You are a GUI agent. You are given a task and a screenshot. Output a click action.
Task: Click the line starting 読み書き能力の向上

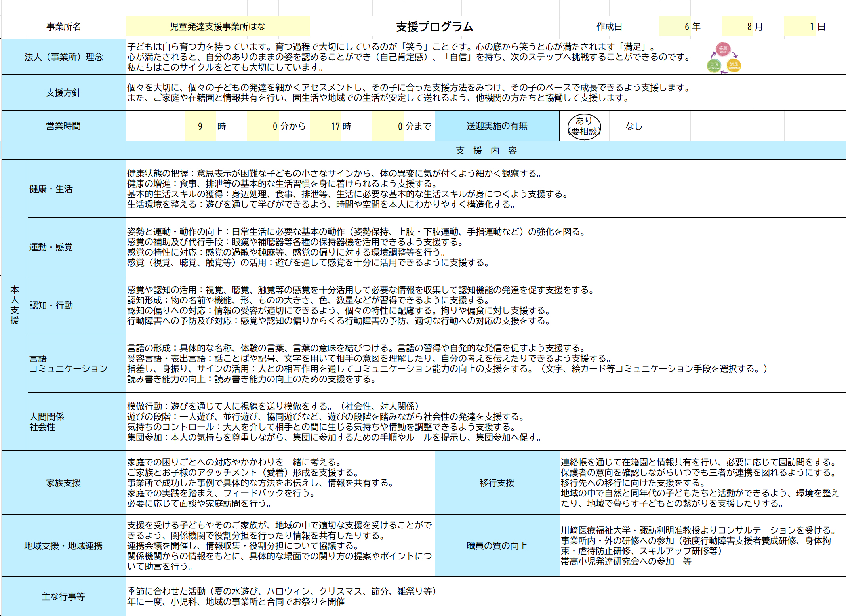pyautogui.click(x=252, y=379)
